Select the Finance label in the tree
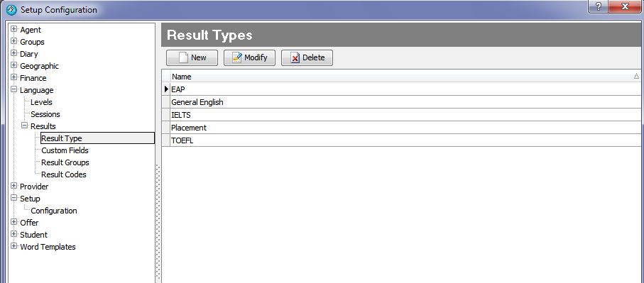644x283 pixels. 33,78
